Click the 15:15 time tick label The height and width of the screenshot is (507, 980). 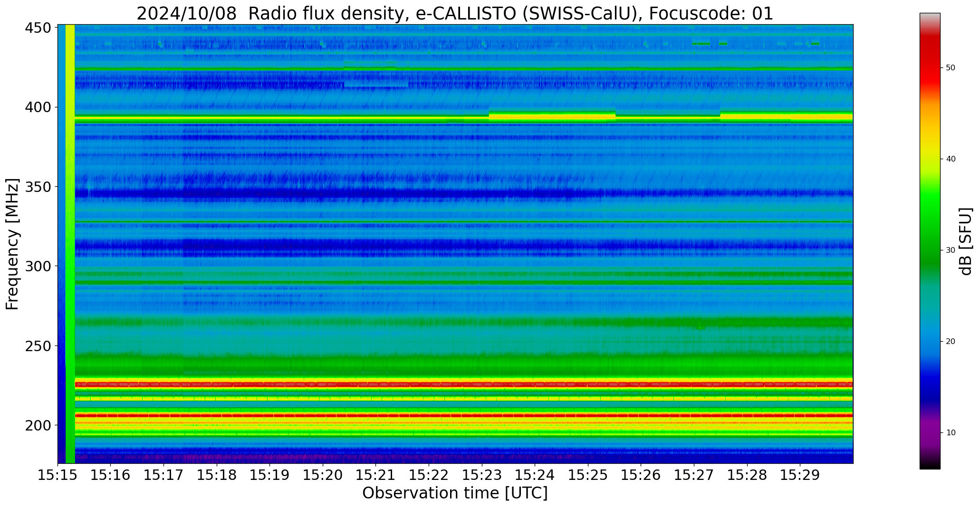[58, 475]
